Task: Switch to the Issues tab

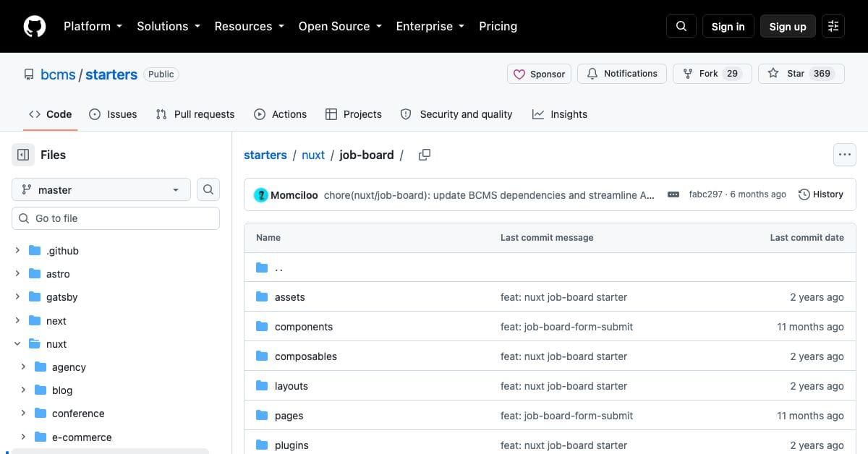Action: [x=113, y=114]
